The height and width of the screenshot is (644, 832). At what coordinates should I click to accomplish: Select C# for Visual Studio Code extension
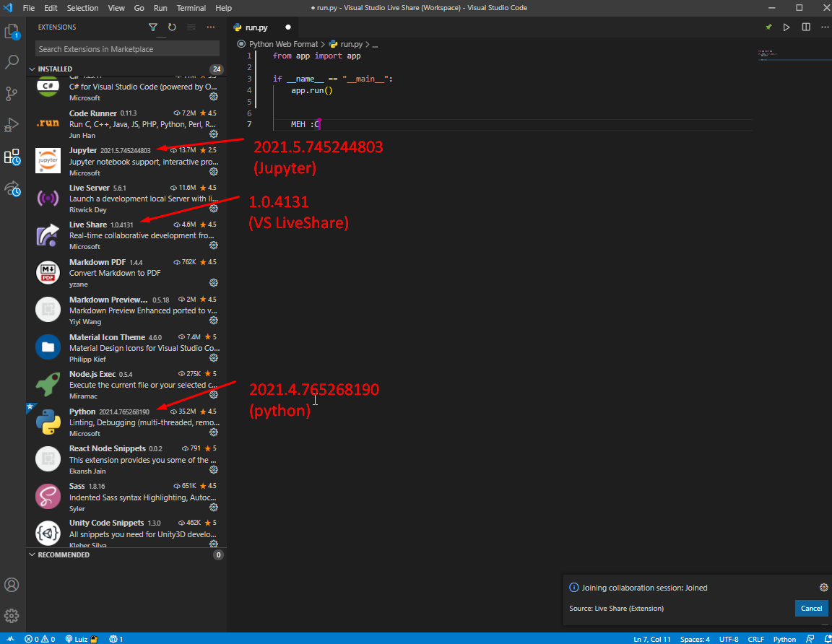pos(126,89)
